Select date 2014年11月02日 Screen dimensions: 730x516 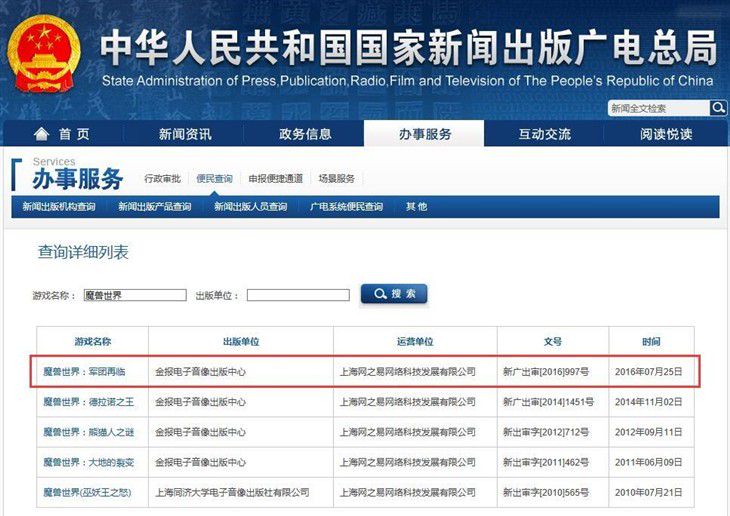click(649, 402)
